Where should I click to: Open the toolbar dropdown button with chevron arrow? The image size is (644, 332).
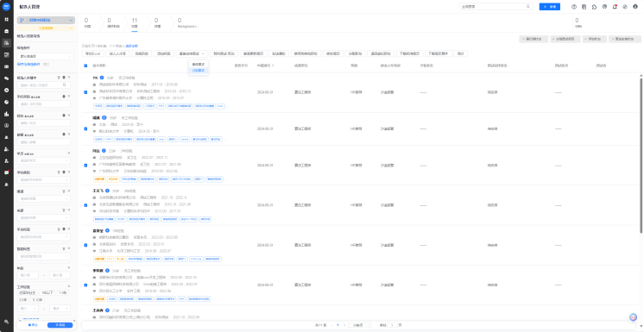[192, 53]
